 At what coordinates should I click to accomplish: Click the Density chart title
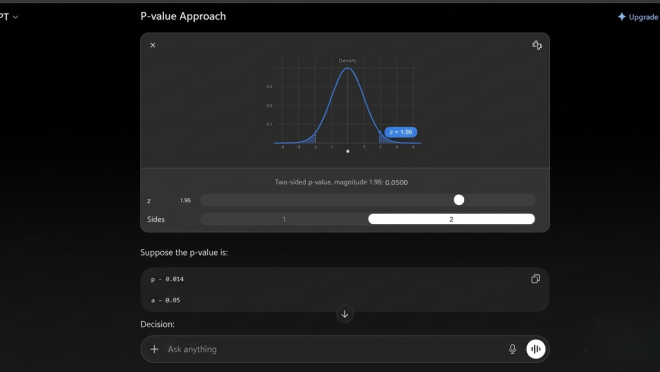click(x=348, y=61)
